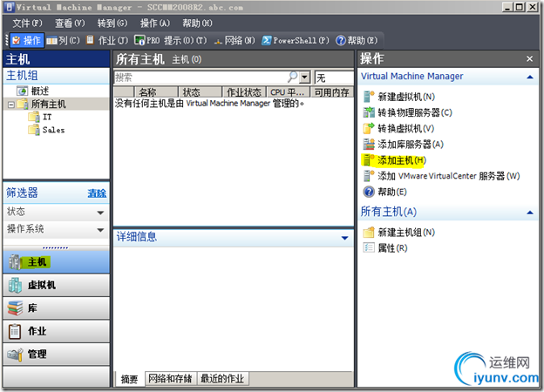Open the 查看(V) menu
Viewport: 544px width, 392px height.
pyautogui.click(x=70, y=24)
